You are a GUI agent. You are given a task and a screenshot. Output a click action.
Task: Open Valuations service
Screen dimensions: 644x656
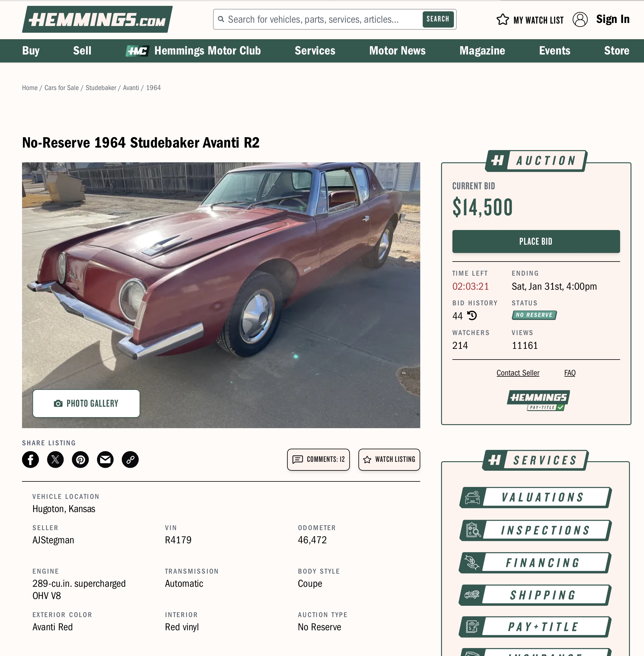point(535,497)
